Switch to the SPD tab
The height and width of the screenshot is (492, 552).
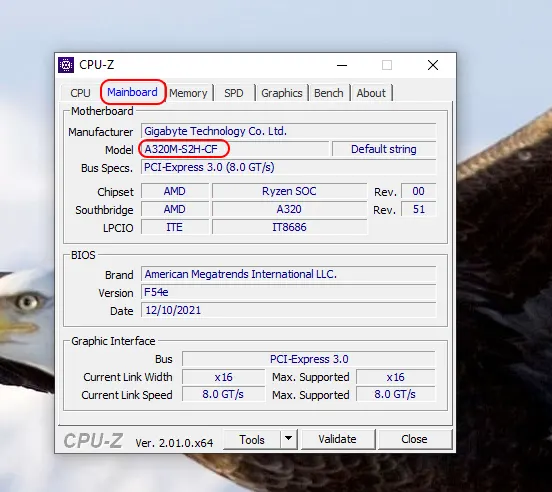[x=234, y=93]
